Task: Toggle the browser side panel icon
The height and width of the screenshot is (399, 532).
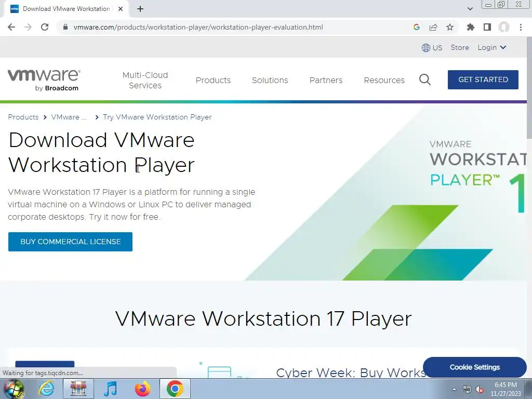Action: pyautogui.click(x=487, y=27)
